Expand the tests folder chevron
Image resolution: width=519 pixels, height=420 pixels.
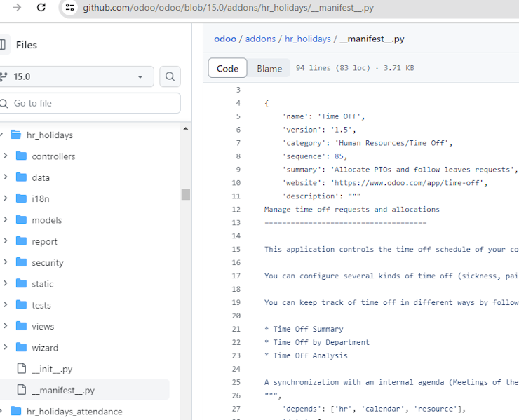[6, 304]
